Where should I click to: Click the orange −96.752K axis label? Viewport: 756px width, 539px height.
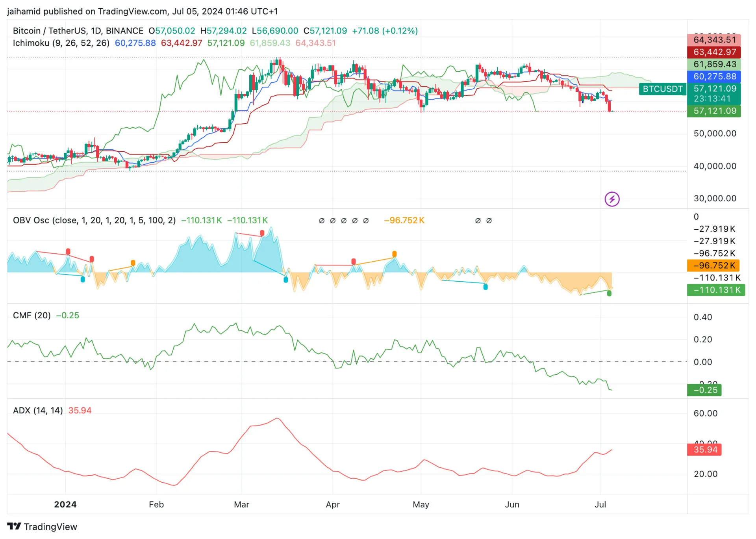(x=713, y=266)
